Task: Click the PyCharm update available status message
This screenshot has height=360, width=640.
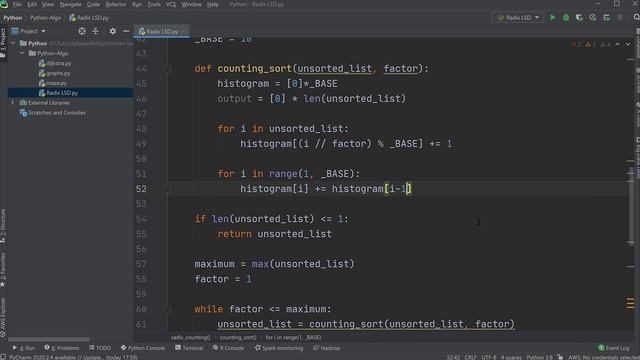Action: click(73, 357)
